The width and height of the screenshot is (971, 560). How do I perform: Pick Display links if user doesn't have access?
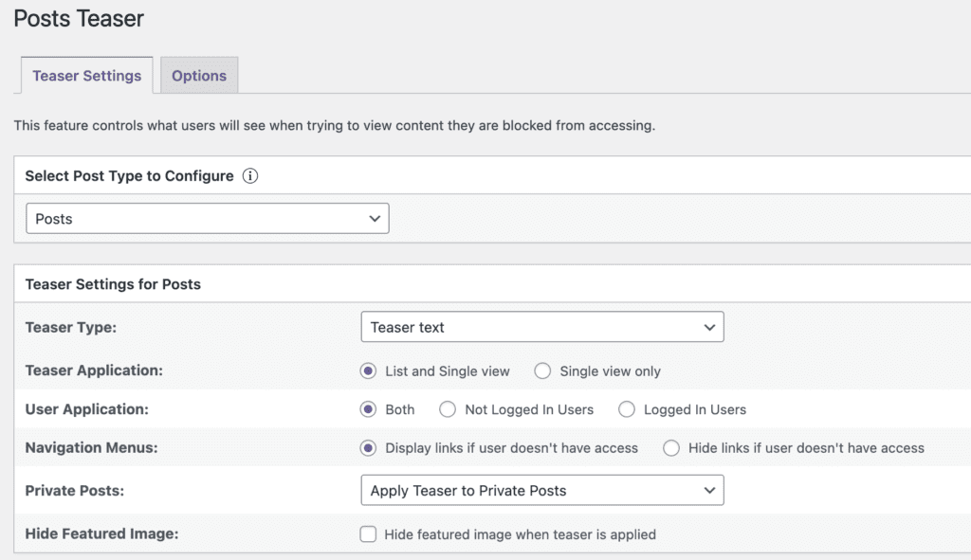[x=369, y=448]
